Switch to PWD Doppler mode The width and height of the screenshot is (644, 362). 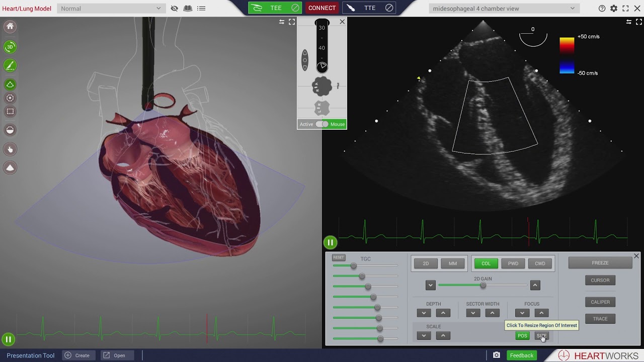point(513,263)
